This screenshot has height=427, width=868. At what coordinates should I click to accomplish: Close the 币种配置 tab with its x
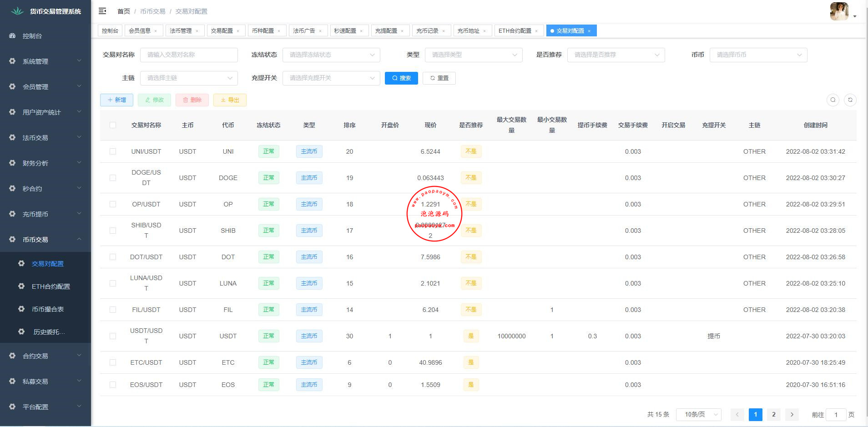[279, 31]
